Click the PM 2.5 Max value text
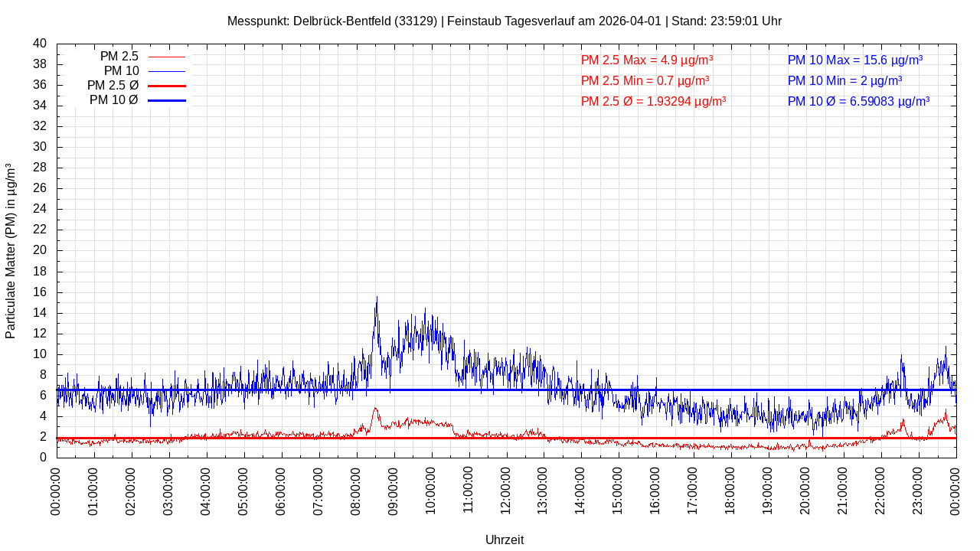Viewport: 980px width, 551px height. pyautogui.click(x=647, y=60)
